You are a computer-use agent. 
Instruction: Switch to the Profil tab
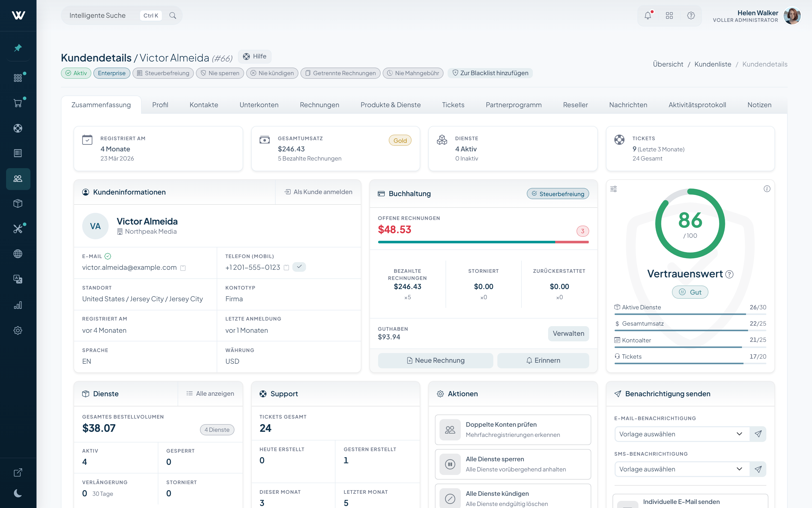(160, 105)
